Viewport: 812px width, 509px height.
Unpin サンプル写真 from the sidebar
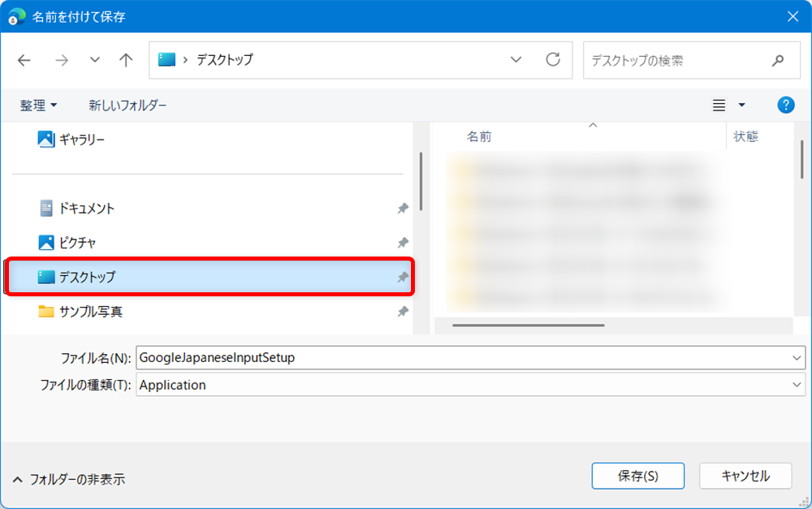pyautogui.click(x=402, y=311)
